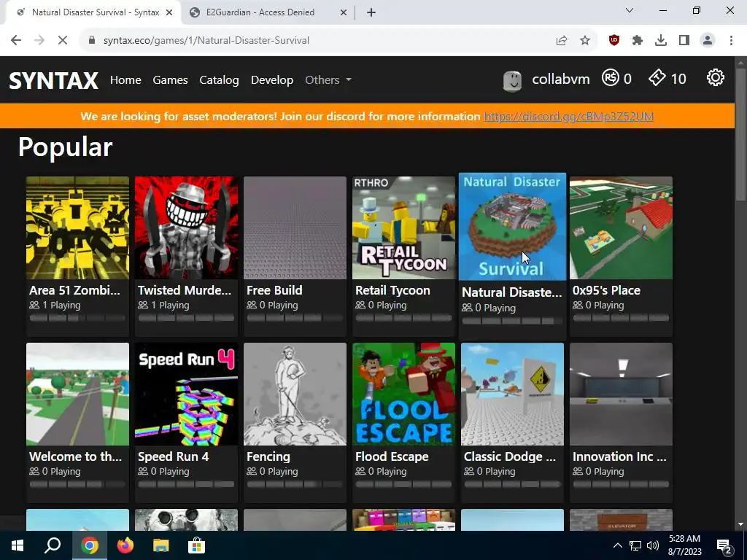Click the network tray icon
Image resolution: width=747 pixels, height=560 pixels.
tap(635, 545)
